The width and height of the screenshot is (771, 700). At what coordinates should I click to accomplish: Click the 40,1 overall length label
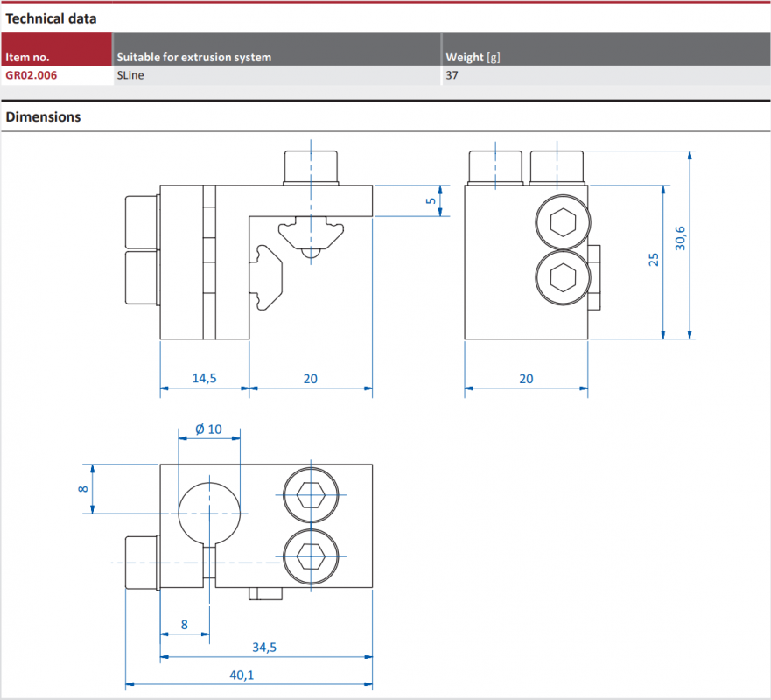(x=242, y=675)
